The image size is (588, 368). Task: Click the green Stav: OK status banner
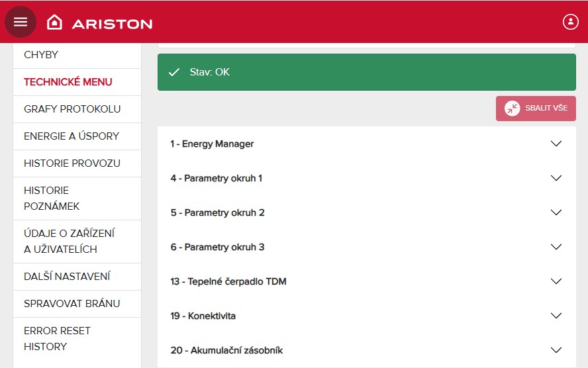tap(366, 72)
